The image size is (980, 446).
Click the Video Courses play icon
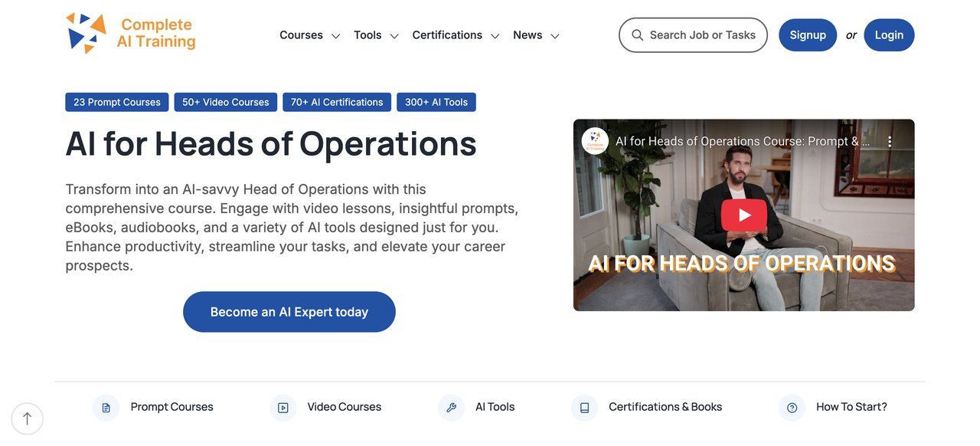coord(283,408)
